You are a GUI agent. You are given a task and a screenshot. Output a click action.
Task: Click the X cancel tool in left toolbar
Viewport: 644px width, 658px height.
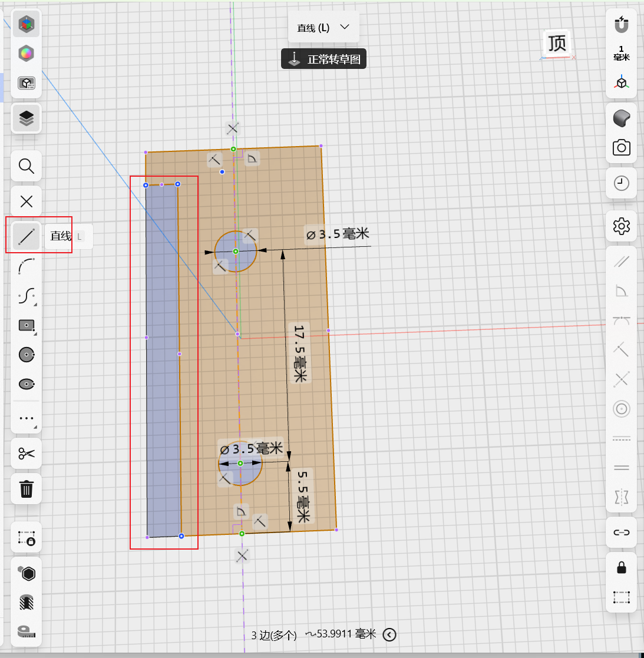(26, 201)
